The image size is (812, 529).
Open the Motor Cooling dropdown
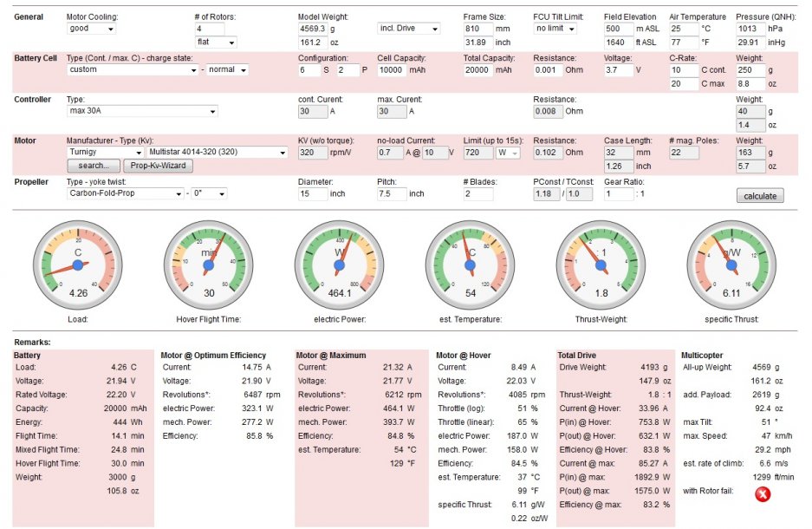(91, 29)
